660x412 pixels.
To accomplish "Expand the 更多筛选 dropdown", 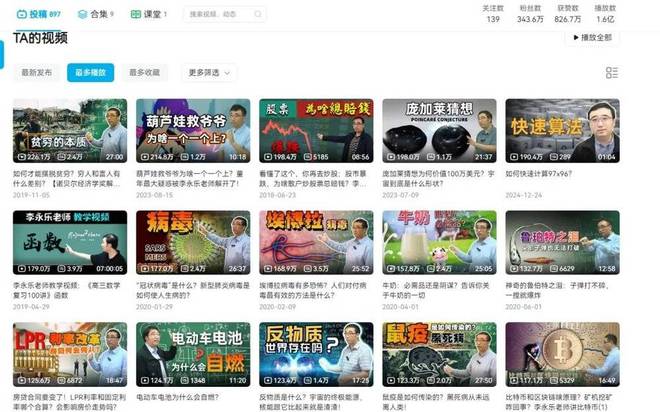I will pos(208,73).
